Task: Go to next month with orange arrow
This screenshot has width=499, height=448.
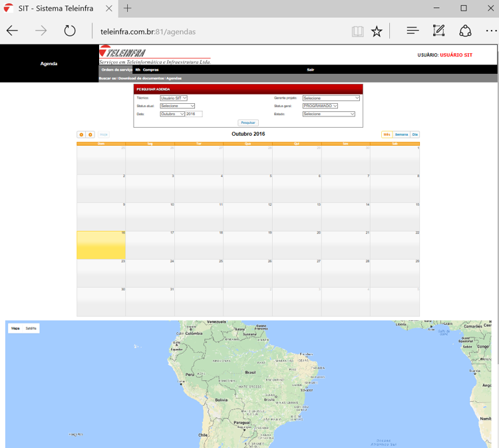Action: click(x=90, y=134)
